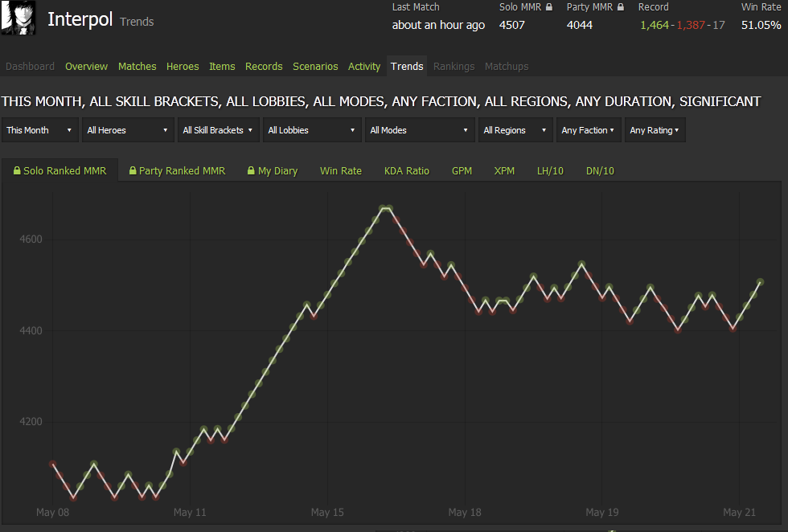Open the Records page
The height and width of the screenshot is (532, 788).
pyautogui.click(x=264, y=67)
